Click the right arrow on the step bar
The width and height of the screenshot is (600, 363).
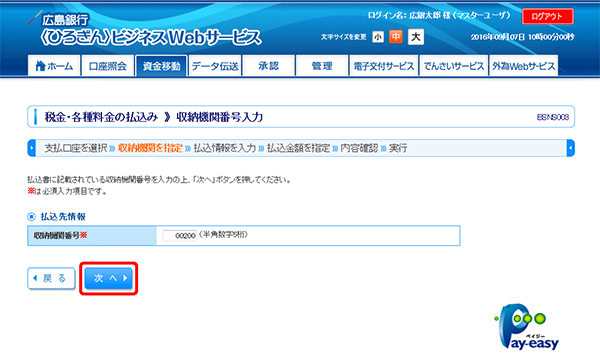coord(570,148)
